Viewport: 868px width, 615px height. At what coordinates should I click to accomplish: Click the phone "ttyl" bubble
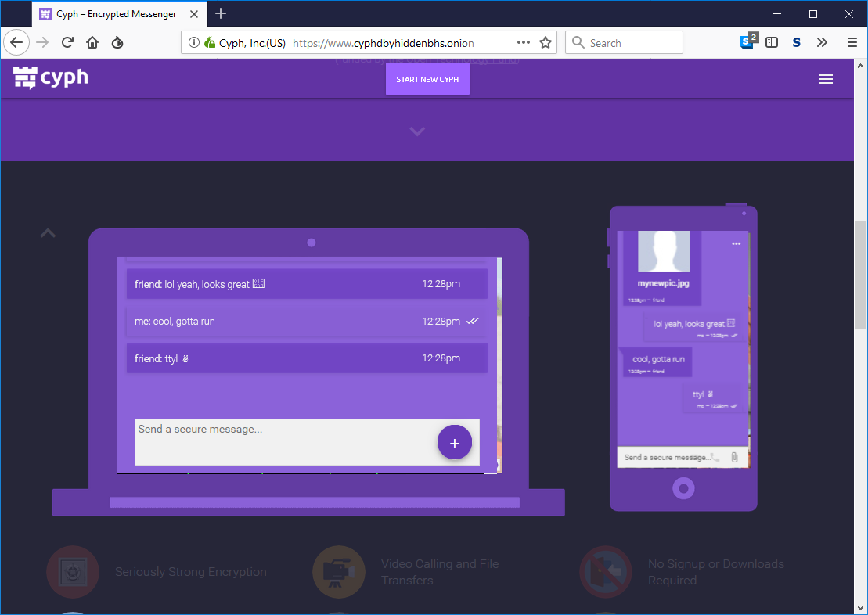pos(715,398)
